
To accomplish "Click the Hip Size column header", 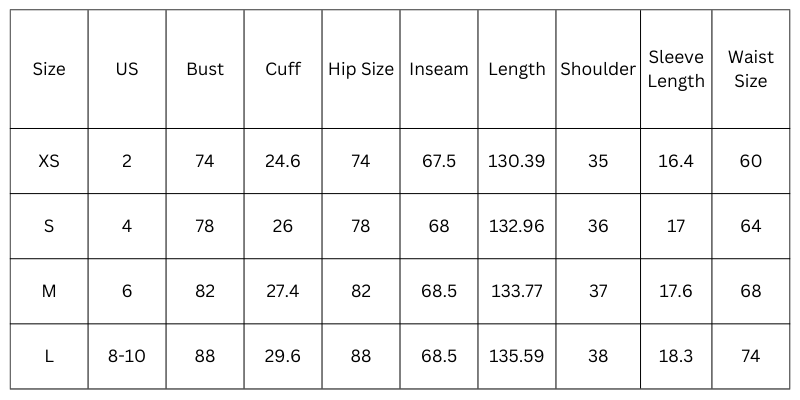I will click(361, 69).
